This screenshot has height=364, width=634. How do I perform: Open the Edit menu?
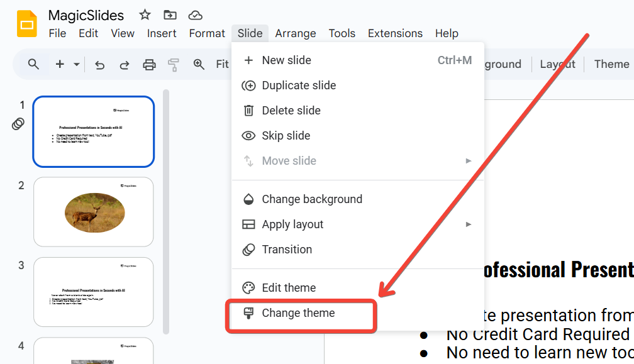point(88,33)
